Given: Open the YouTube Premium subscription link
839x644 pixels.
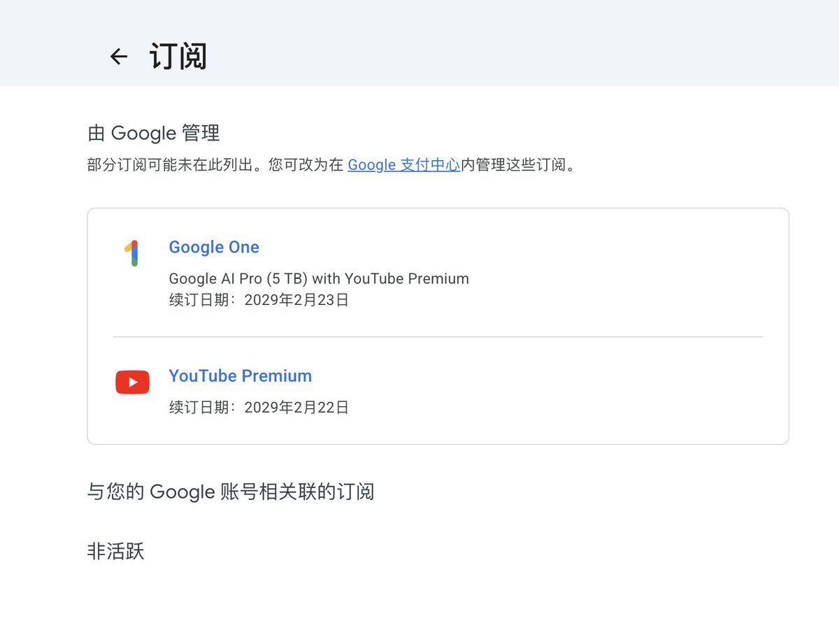Looking at the screenshot, I should pyautogui.click(x=241, y=376).
